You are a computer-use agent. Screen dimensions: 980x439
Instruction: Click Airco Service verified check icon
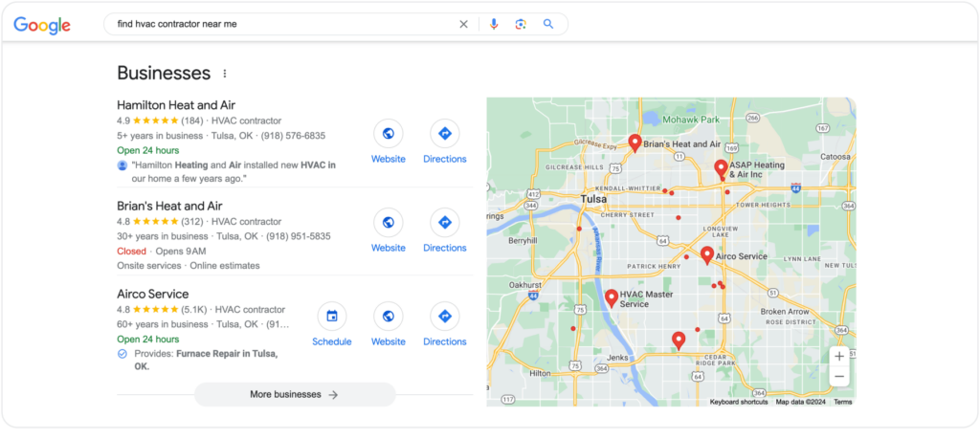pyautogui.click(x=122, y=354)
